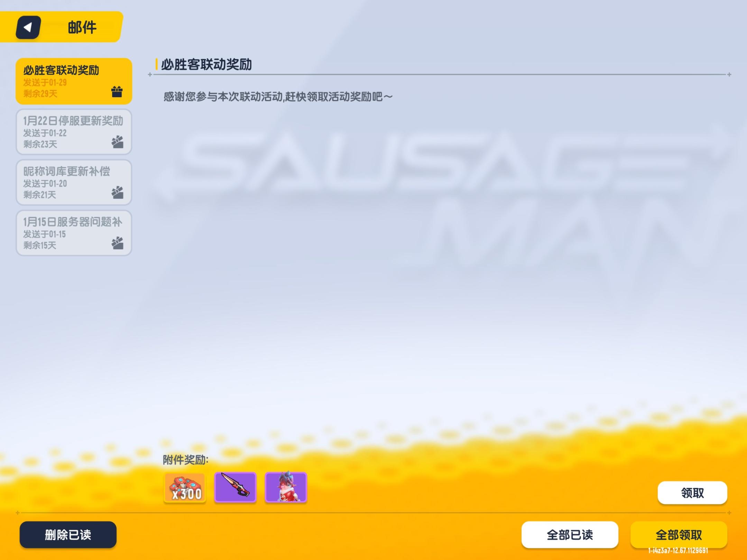Click the 必胜客联动奖励 content heading
The image size is (747, 560).
pos(206,65)
